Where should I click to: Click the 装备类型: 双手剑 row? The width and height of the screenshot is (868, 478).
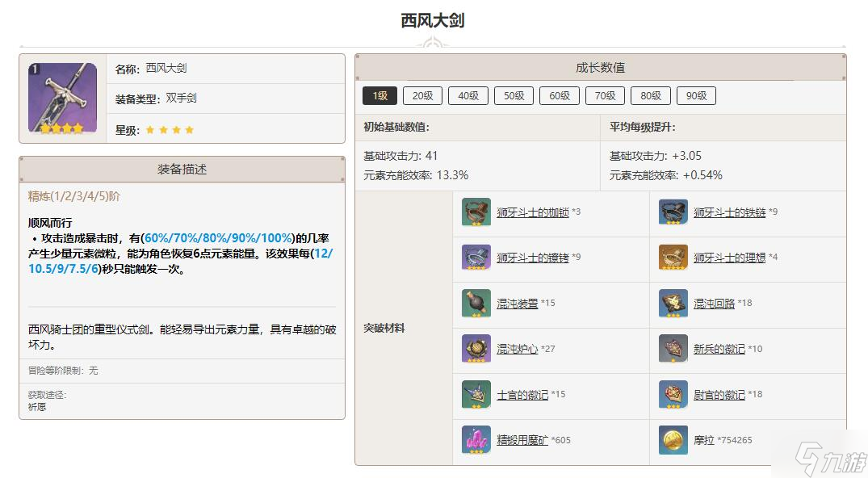[225, 99]
